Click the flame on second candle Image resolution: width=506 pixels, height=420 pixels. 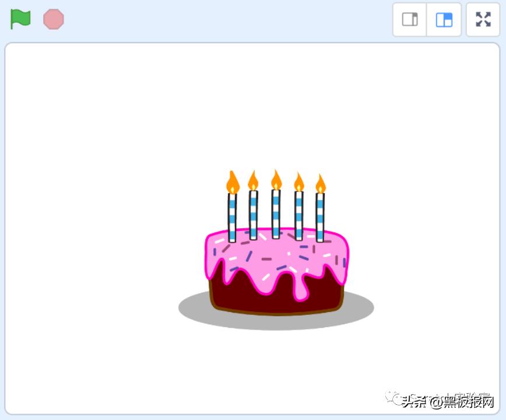tap(254, 180)
